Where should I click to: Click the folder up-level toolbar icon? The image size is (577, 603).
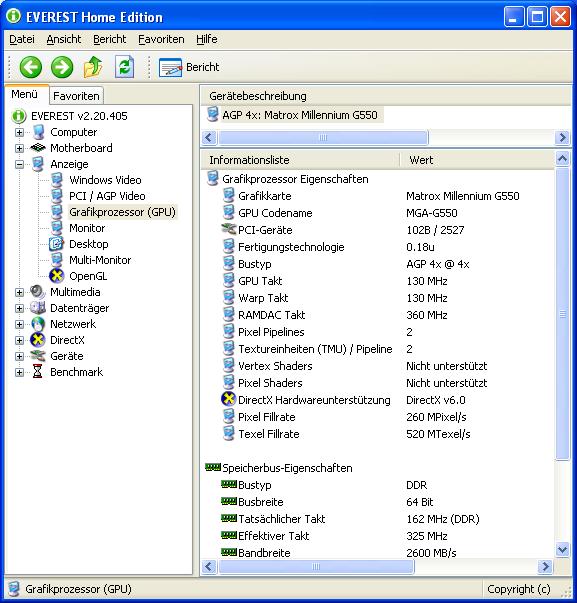tap(93, 67)
